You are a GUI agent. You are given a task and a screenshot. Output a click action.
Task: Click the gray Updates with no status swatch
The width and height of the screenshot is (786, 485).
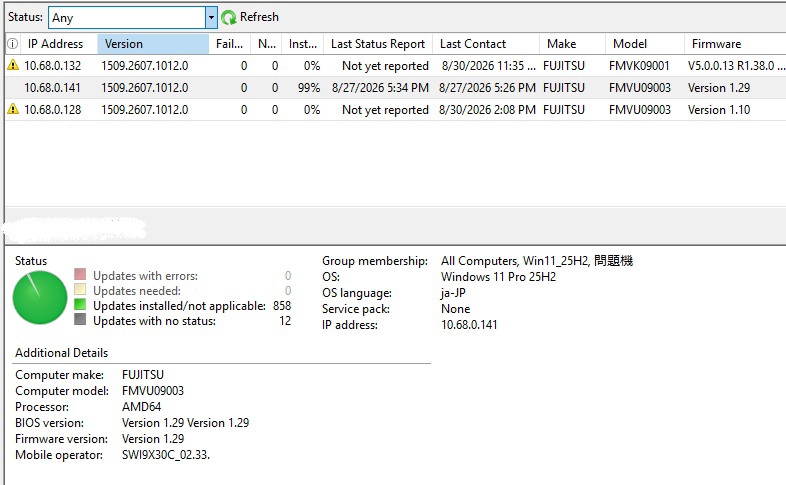coord(80,319)
